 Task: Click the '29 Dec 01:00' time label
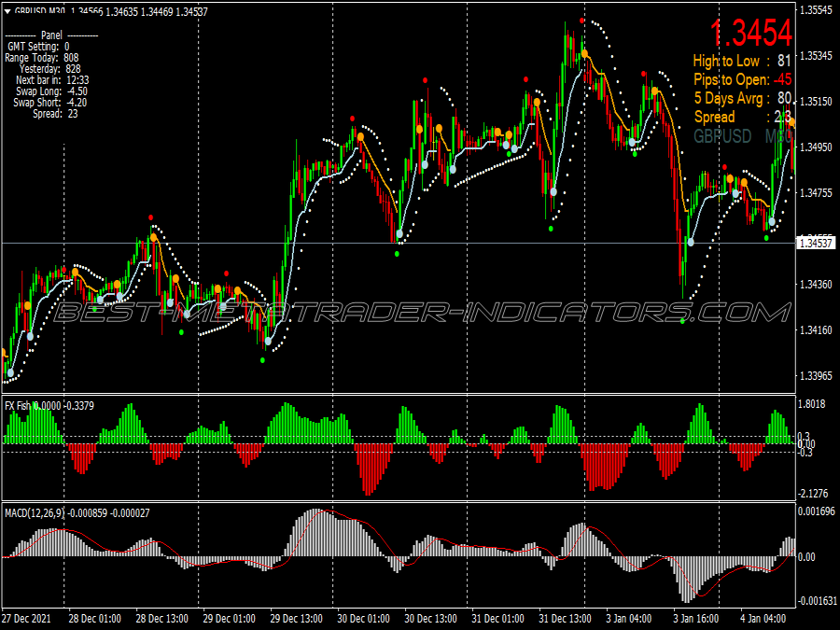point(230,619)
